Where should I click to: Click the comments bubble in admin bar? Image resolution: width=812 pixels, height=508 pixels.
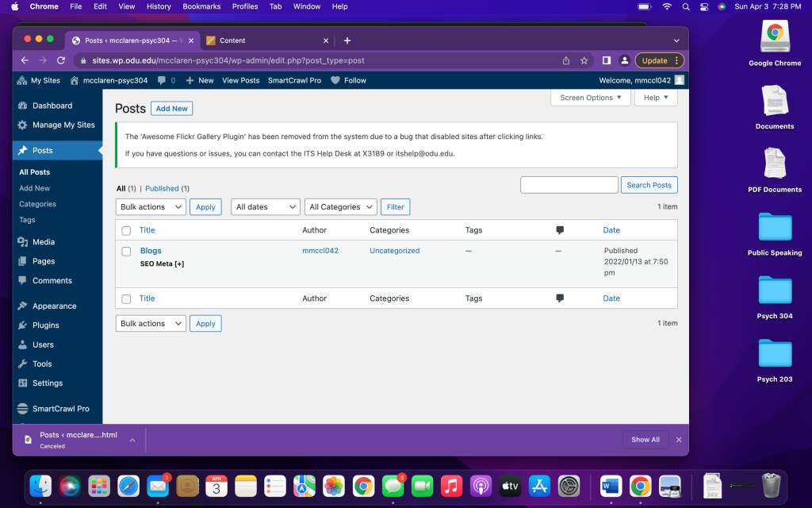162,80
